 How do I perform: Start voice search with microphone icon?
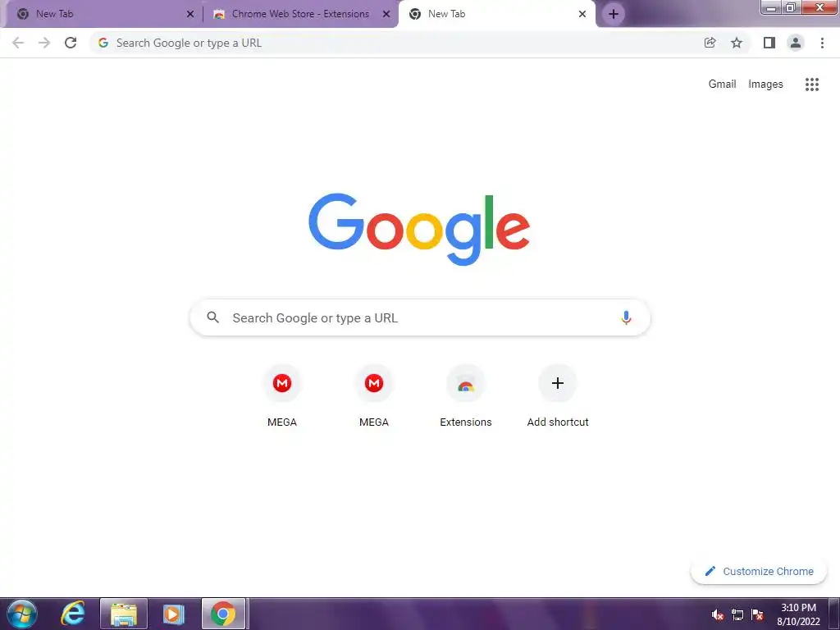[626, 317]
